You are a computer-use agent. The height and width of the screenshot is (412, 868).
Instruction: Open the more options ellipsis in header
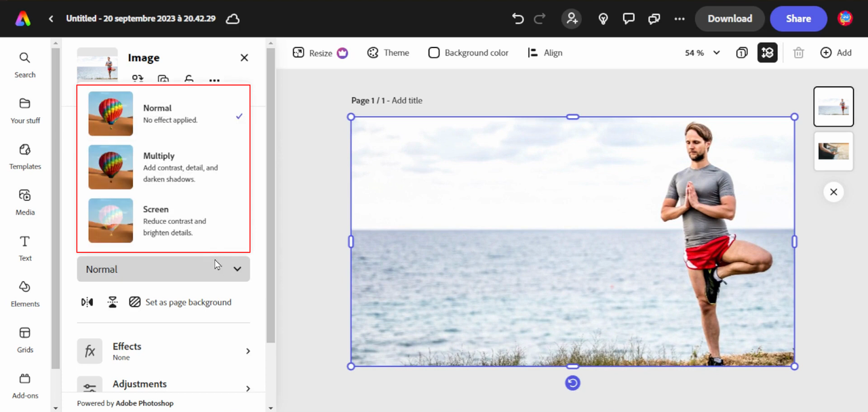tap(679, 19)
